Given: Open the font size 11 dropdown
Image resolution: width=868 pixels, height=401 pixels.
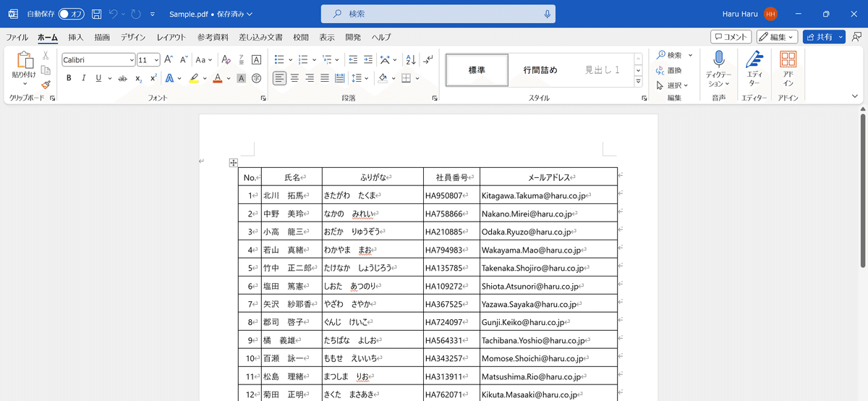Looking at the screenshot, I should 156,60.
